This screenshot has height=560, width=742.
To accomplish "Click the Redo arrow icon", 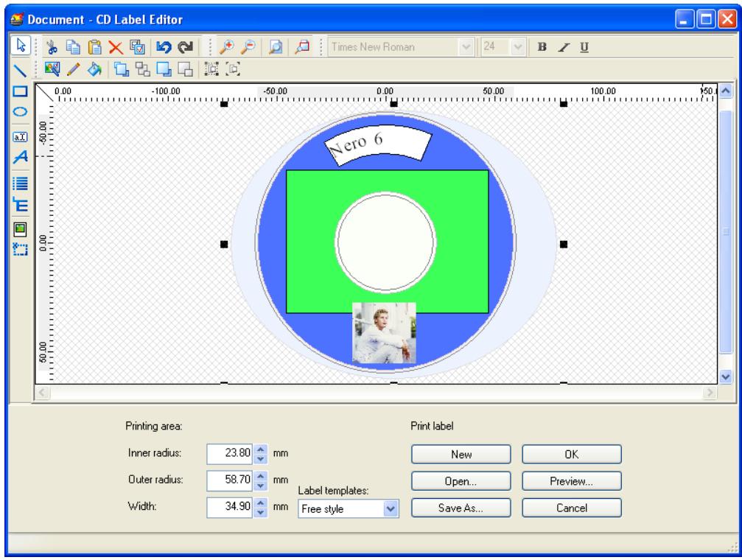I will [x=185, y=47].
